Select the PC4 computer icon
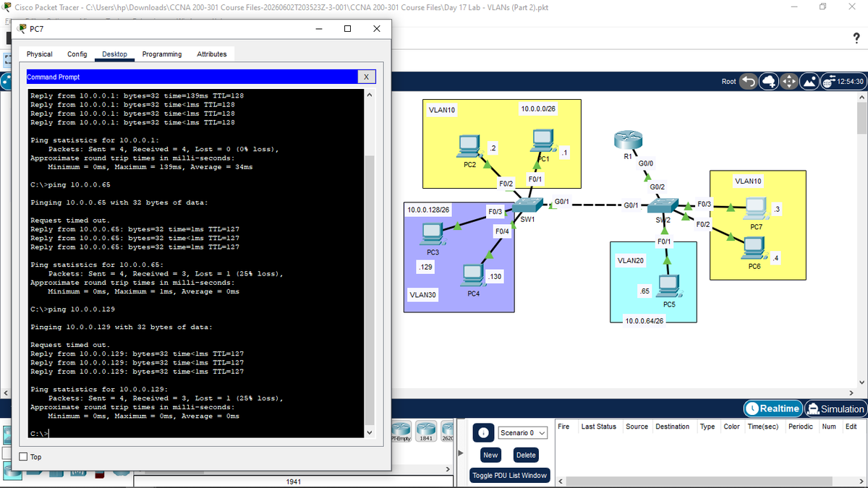Image resolution: width=868 pixels, height=488 pixels. click(472, 275)
